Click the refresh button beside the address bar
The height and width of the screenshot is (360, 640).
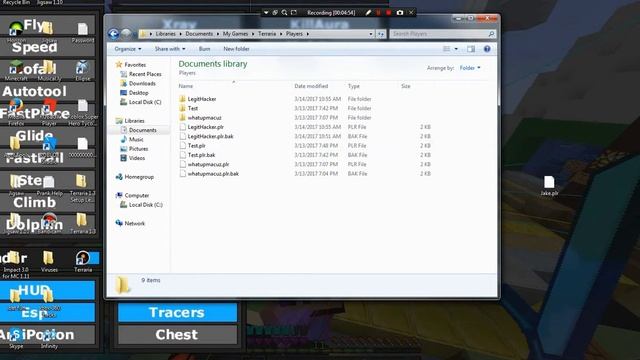(x=381, y=34)
